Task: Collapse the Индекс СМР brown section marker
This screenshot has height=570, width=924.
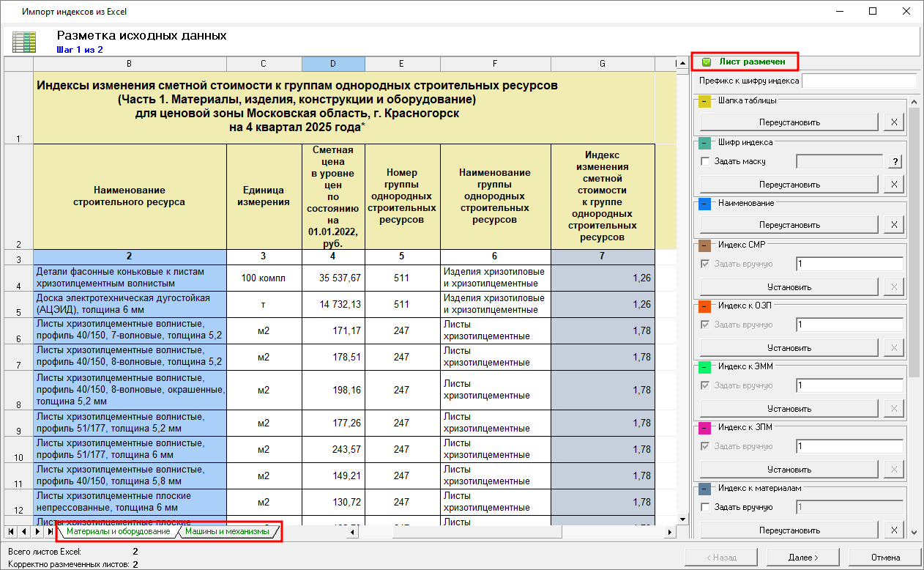Action: [705, 245]
